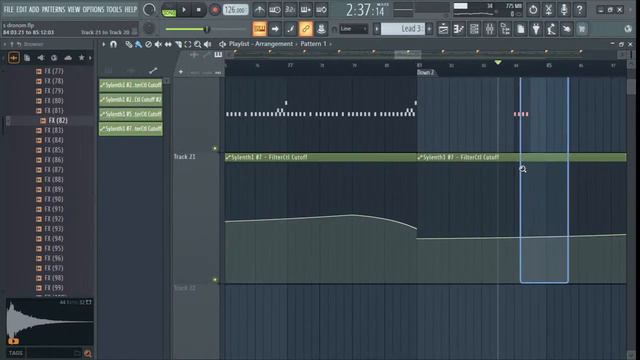This screenshot has width=640, height=360.
Task: Click the 126 tempo field
Action: click(x=236, y=9)
